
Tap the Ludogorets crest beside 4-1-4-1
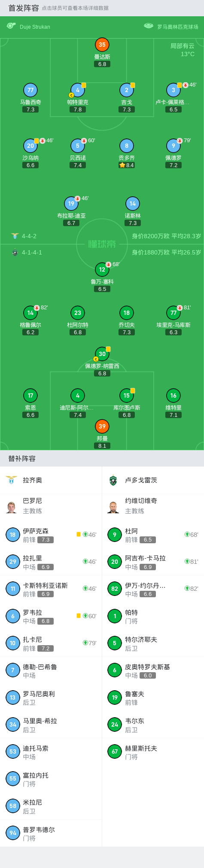pos(15,252)
